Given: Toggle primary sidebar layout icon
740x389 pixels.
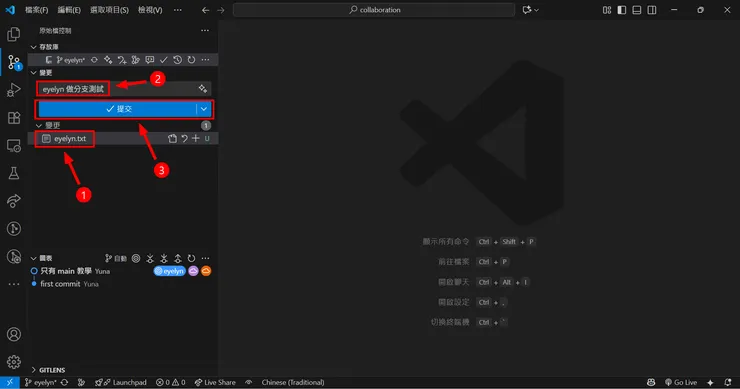Looking at the screenshot, I should point(622,10).
